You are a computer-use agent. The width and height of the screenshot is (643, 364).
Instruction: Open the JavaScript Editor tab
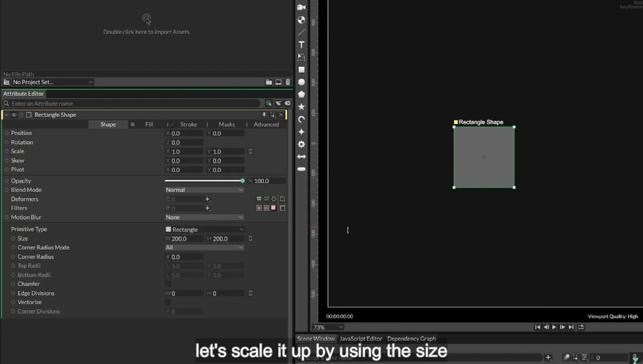pos(361,339)
